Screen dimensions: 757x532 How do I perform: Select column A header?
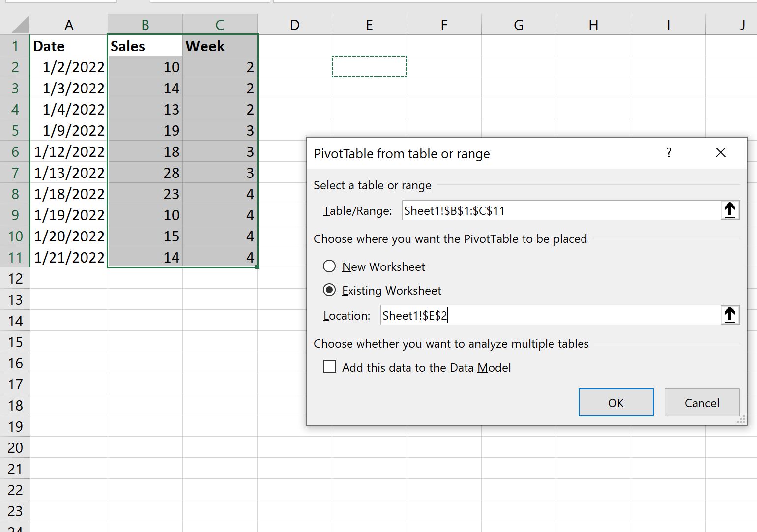coord(68,24)
